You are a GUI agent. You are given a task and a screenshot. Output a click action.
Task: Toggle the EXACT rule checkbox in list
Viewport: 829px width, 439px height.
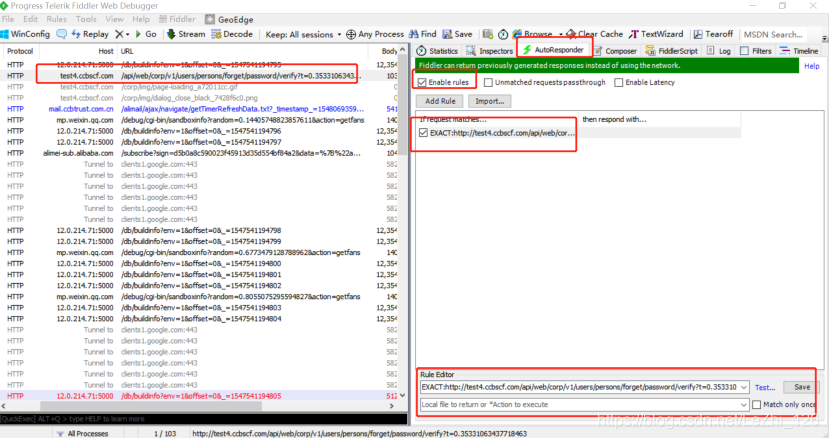tap(423, 133)
